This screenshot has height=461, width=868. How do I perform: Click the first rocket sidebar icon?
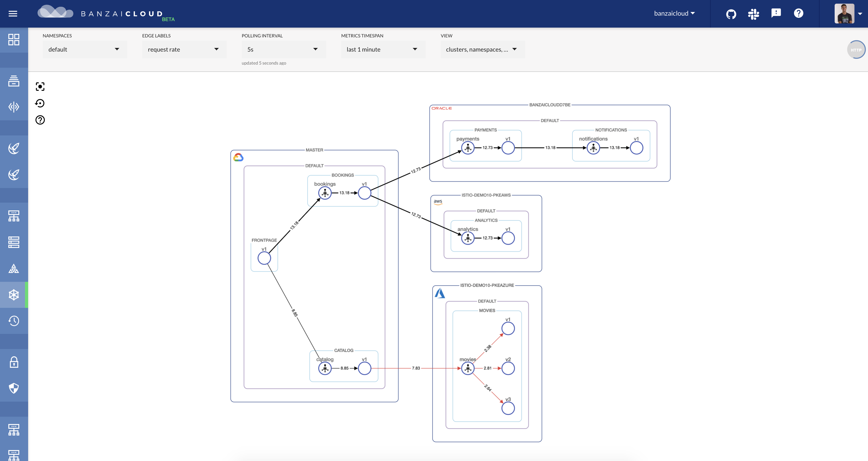click(14, 148)
